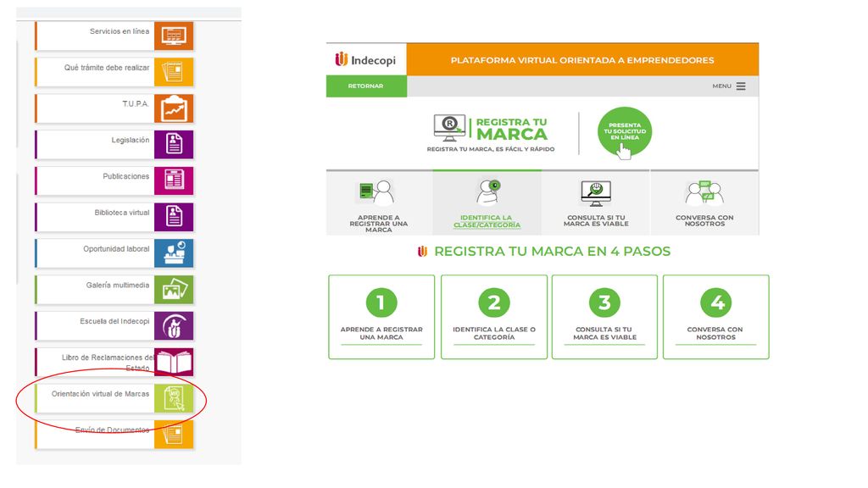Open the T.U.P.A. chart icon
This screenshot has height=488, width=868.
tap(174, 108)
